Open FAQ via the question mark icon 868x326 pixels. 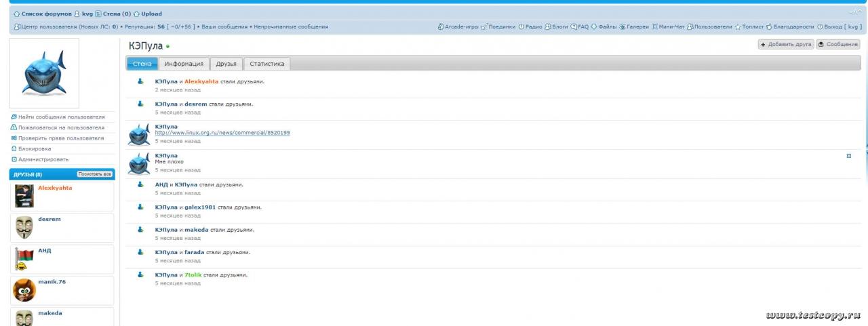pyautogui.click(x=574, y=27)
